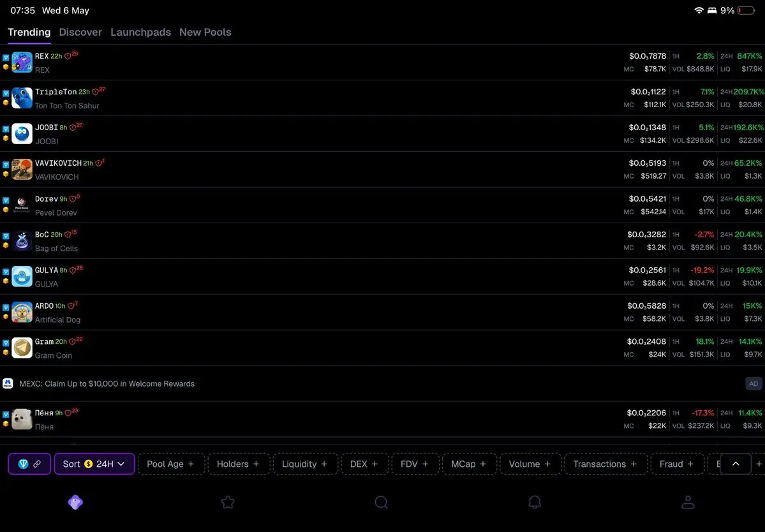This screenshot has height=532, width=765.
Task: Click the AD badge on MEXC banner
Action: click(754, 384)
